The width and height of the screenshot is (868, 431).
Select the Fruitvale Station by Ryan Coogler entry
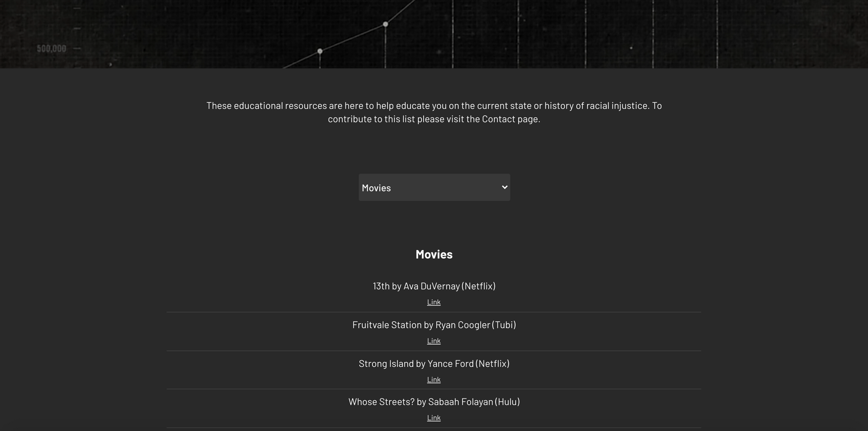434,325
